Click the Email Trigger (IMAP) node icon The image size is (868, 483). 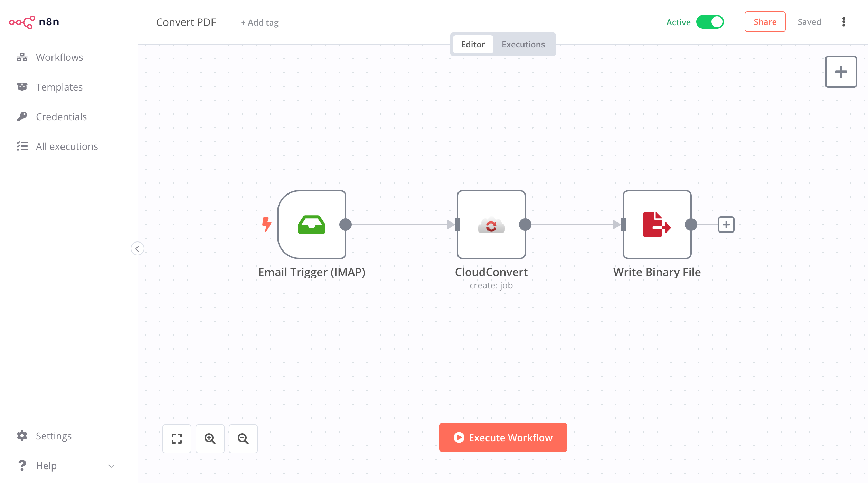click(x=311, y=225)
